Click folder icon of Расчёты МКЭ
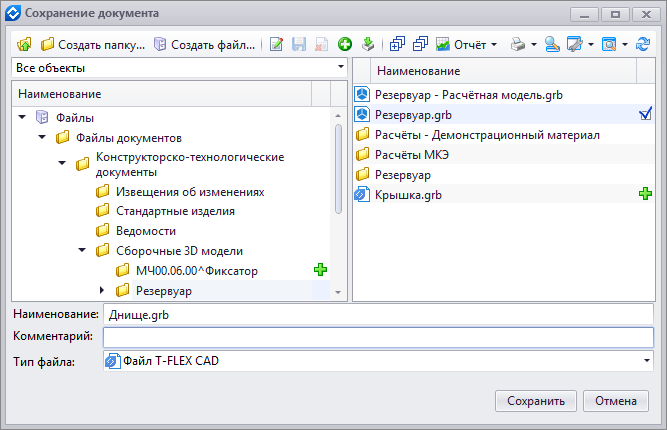The width and height of the screenshot is (667, 430). coord(362,154)
